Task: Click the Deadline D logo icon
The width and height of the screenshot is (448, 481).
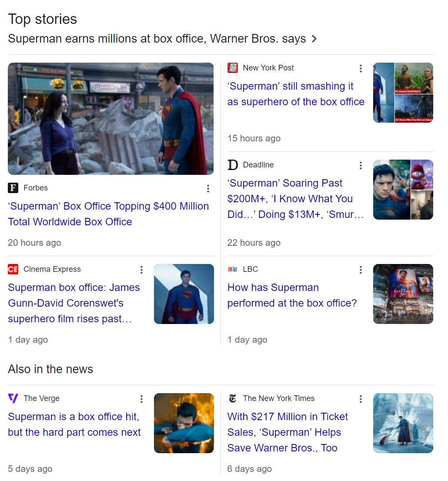Action: (233, 165)
